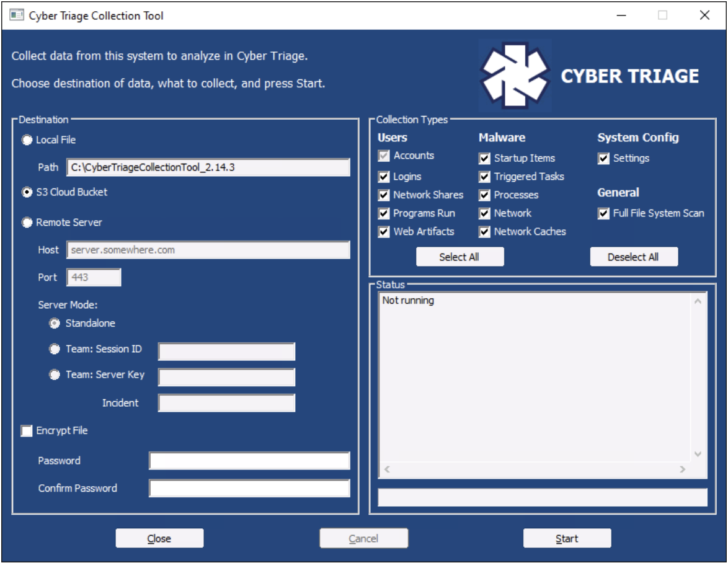Click the Select All button

click(459, 257)
